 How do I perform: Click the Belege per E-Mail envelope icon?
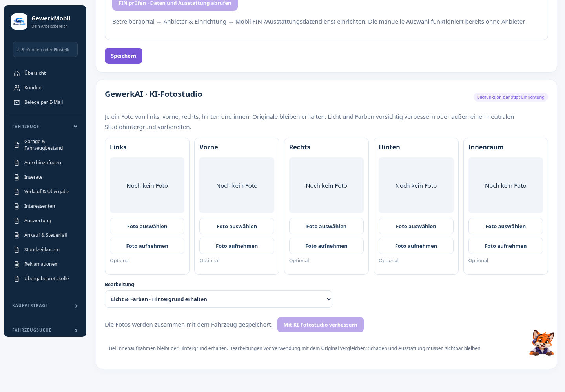(x=16, y=102)
